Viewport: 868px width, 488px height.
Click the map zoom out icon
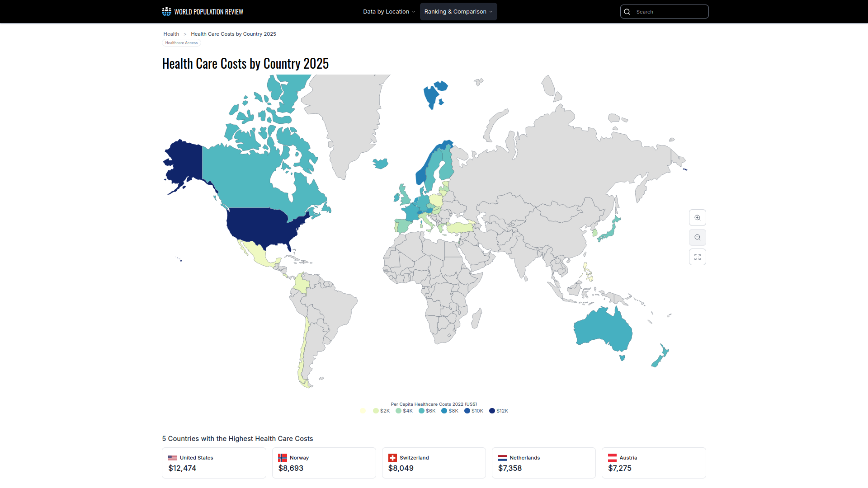coord(697,237)
